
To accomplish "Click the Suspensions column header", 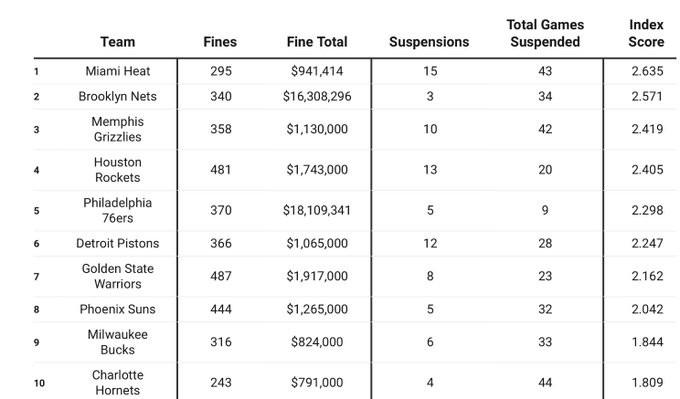I will 429,42.
